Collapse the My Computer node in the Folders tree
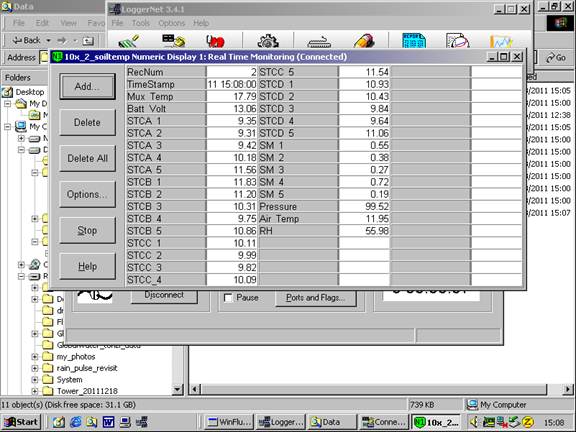 click(x=7, y=127)
